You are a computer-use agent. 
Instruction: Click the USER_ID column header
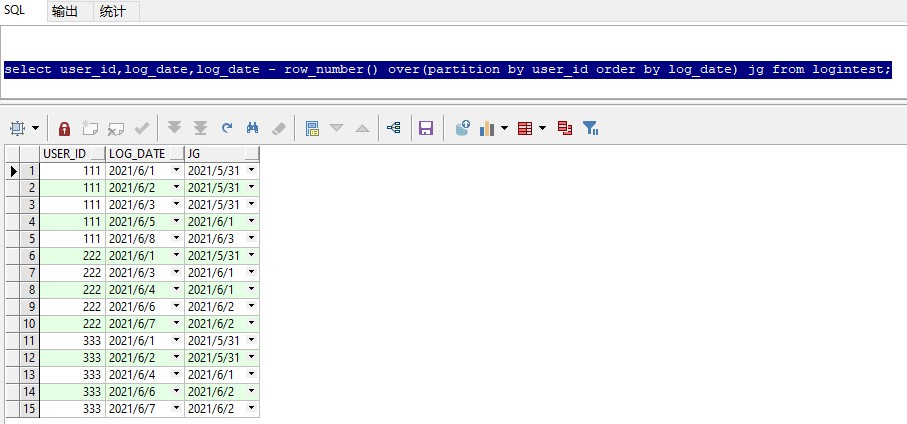(66, 154)
